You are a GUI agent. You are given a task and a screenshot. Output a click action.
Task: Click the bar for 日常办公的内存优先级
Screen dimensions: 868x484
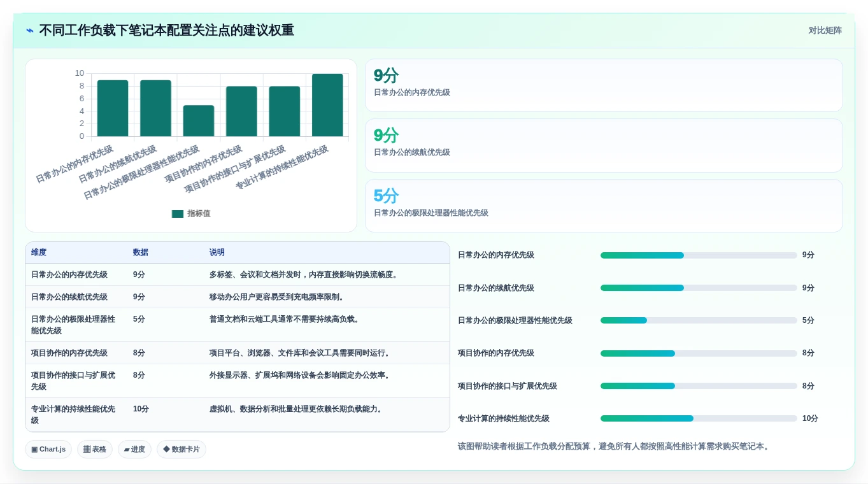[x=113, y=108]
